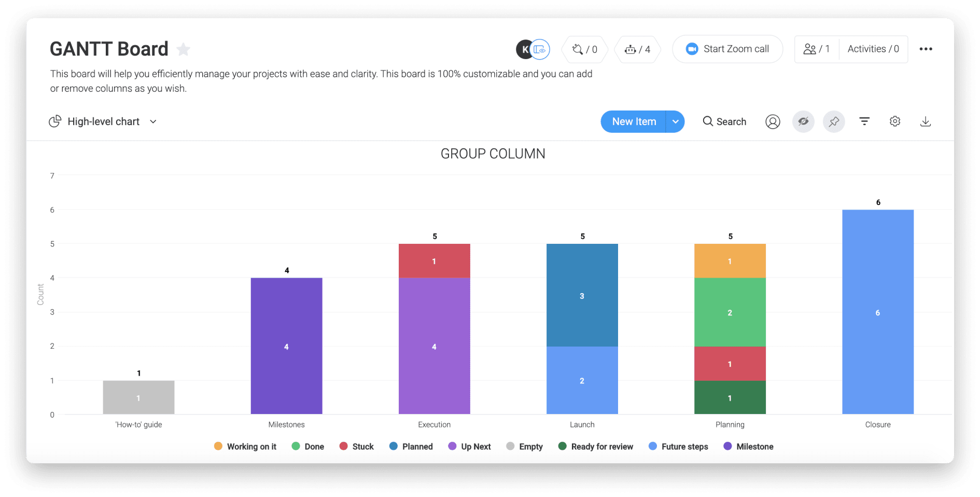Screen dimensions: 980x497
Task: Click the New Item button
Action: click(634, 121)
